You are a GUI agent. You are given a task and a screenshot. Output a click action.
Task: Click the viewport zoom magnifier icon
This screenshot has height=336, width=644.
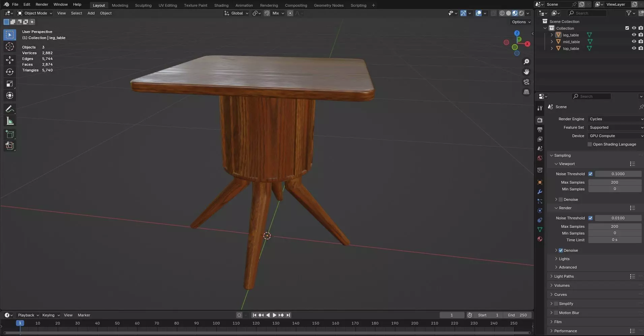pos(526,62)
